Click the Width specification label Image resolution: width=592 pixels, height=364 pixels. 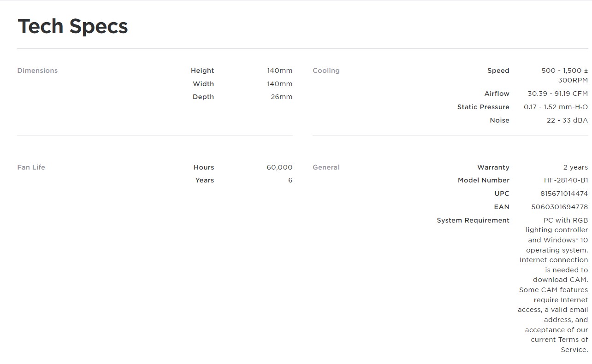click(x=203, y=84)
